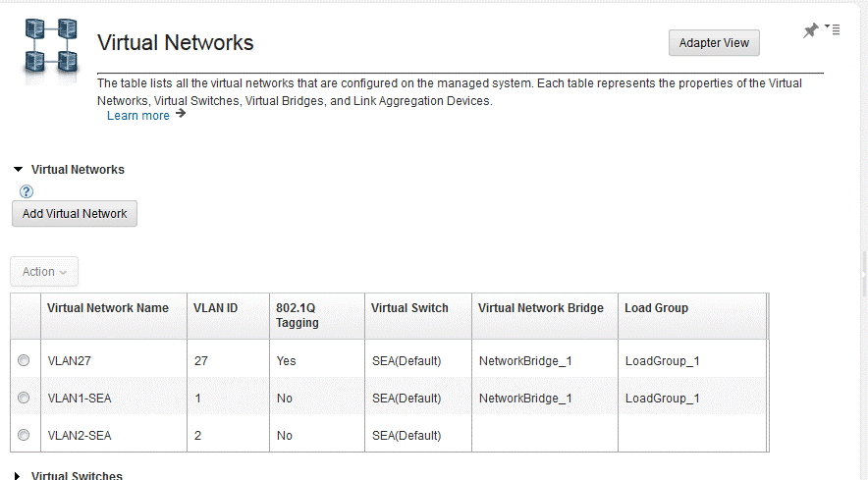Click the pin icon at top right

811,31
